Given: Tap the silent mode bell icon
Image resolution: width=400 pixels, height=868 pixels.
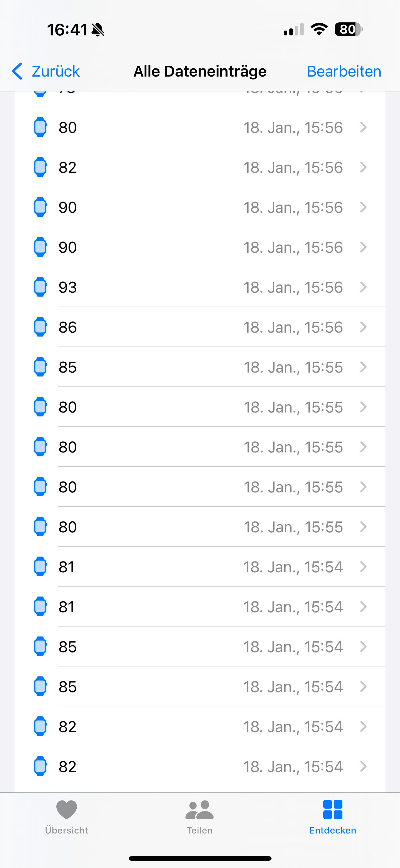Looking at the screenshot, I should pyautogui.click(x=98, y=30).
